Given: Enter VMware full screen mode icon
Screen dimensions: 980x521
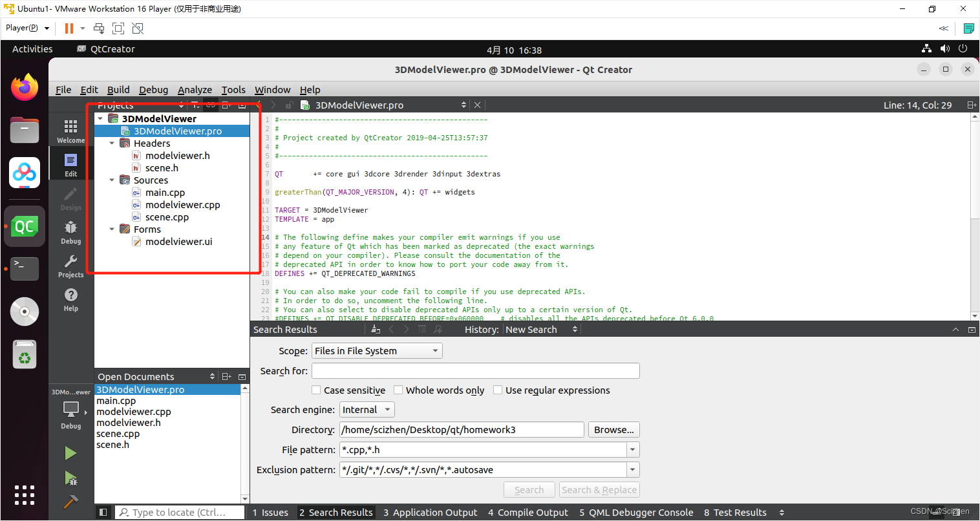Looking at the screenshot, I should pyautogui.click(x=118, y=28).
